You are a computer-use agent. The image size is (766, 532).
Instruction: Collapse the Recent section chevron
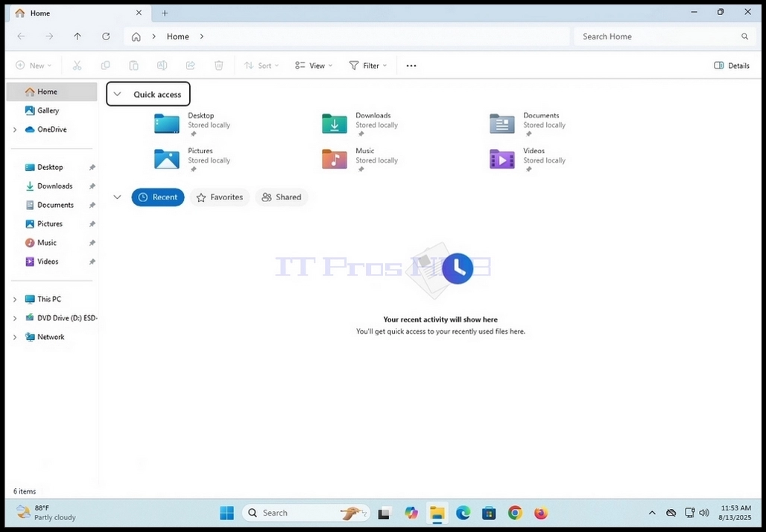coord(117,197)
